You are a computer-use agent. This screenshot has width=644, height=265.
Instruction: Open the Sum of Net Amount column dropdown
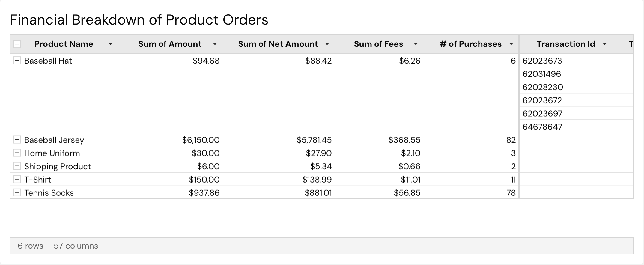327,44
